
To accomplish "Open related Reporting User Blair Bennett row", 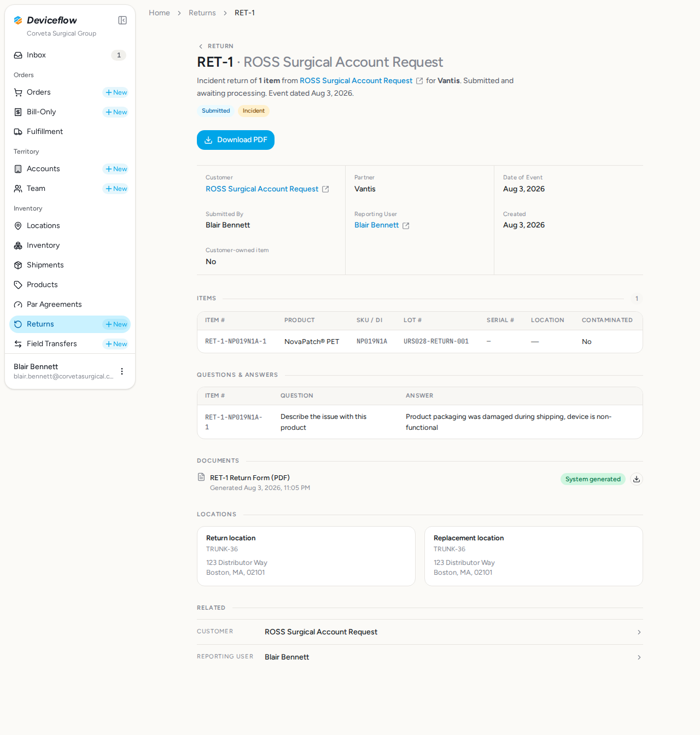I will pyautogui.click(x=420, y=657).
